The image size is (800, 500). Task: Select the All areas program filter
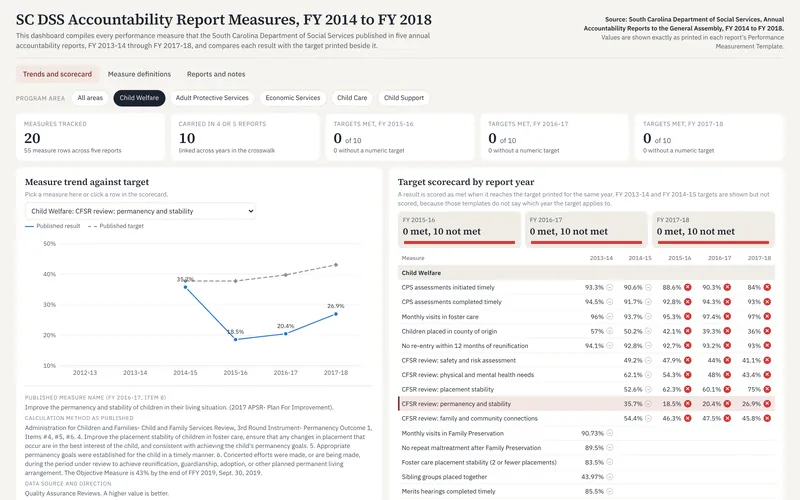(90, 98)
